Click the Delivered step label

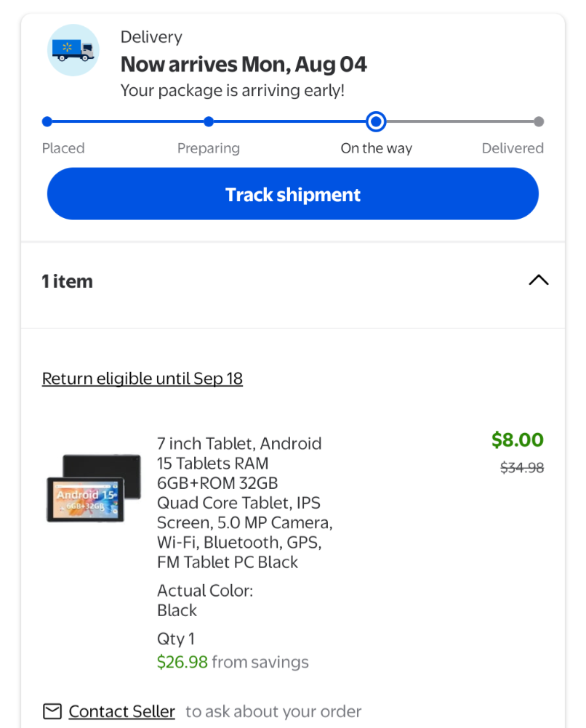click(x=513, y=148)
